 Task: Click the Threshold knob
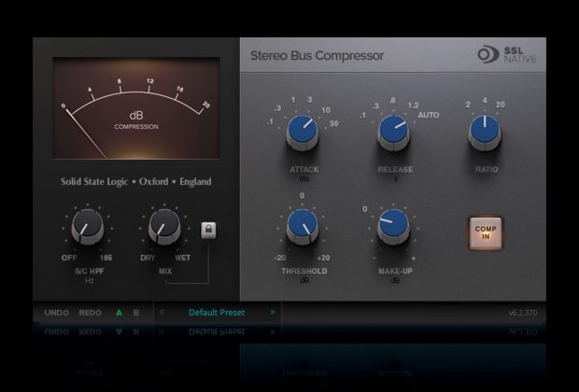(303, 226)
